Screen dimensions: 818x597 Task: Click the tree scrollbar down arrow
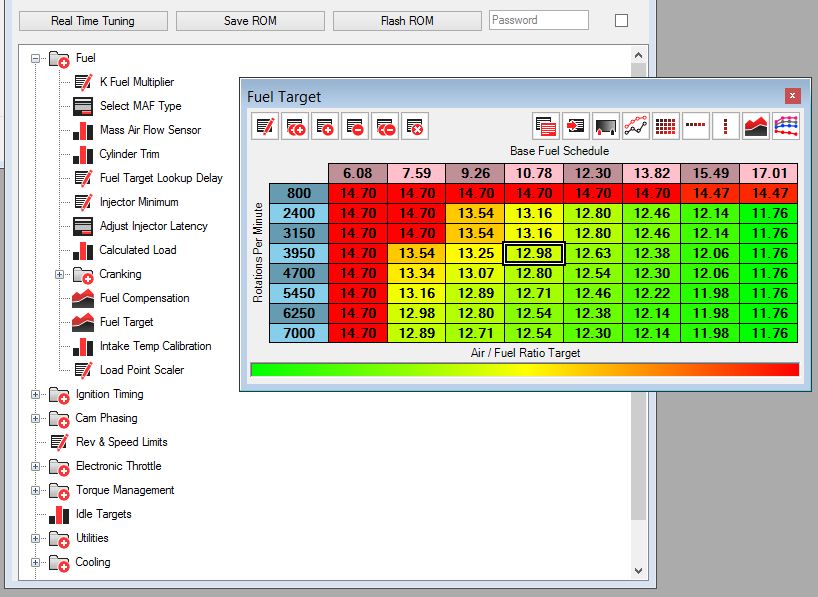point(639,571)
